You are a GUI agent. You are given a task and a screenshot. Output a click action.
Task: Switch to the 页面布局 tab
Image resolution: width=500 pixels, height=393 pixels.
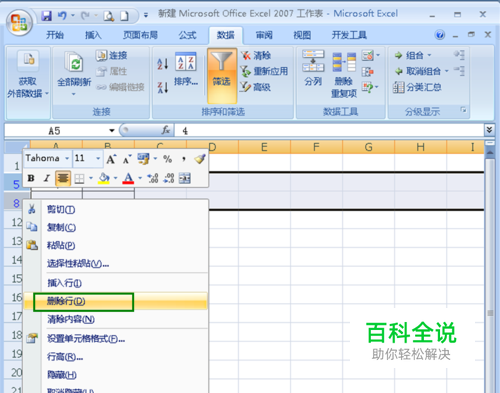point(140,35)
